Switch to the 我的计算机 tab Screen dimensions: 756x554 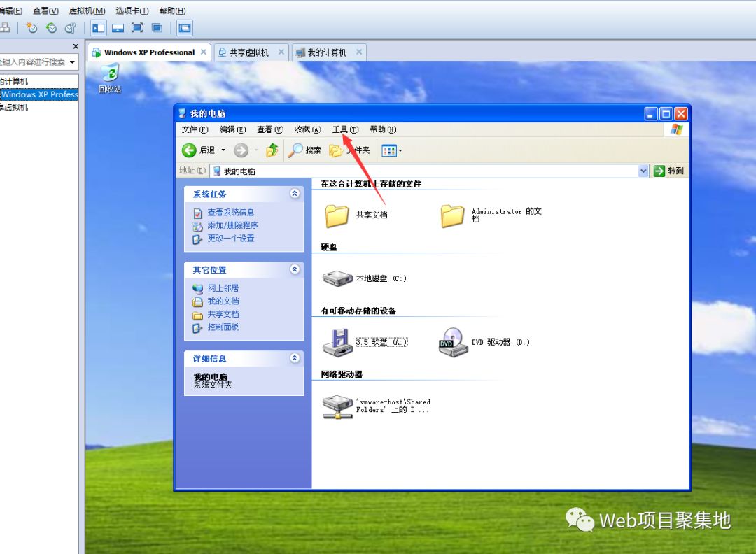pos(327,52)
